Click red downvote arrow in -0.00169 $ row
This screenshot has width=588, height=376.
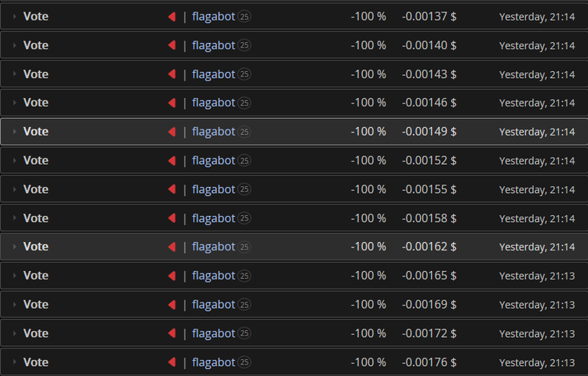(x=172, y=305)
